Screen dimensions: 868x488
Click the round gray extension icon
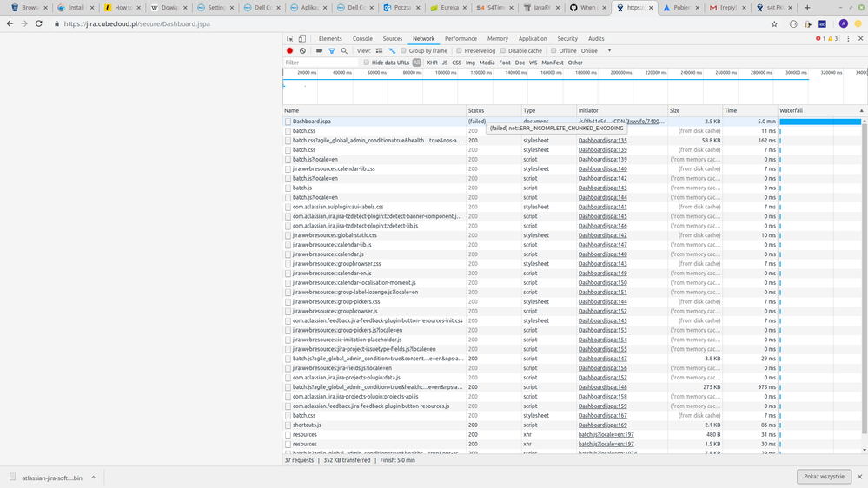pos(793,23)
